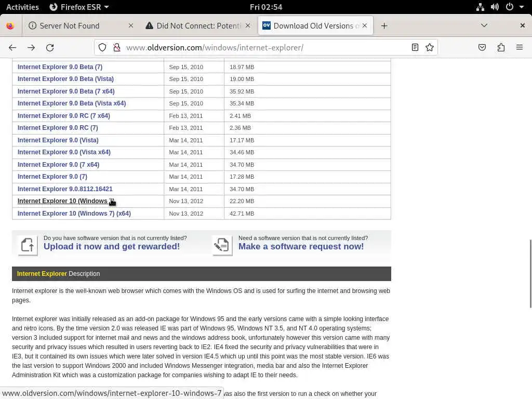Open a new tab with plus button
532x399 pixels.
[x=384, y=26]
